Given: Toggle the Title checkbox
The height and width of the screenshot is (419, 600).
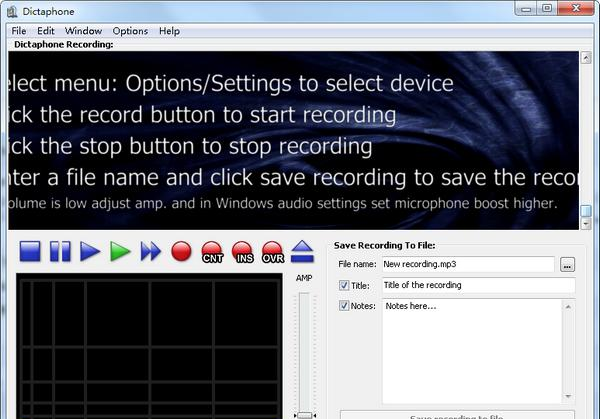Looking at the screenshot, I should pos(344,285).
